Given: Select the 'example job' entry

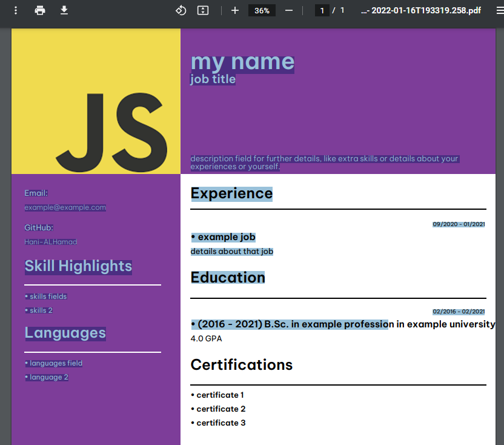Looking at the screenshot, I should point(223,237).
